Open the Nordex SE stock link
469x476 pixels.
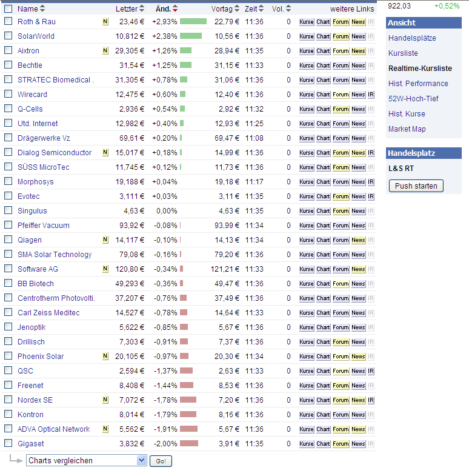tap(35, 400)
